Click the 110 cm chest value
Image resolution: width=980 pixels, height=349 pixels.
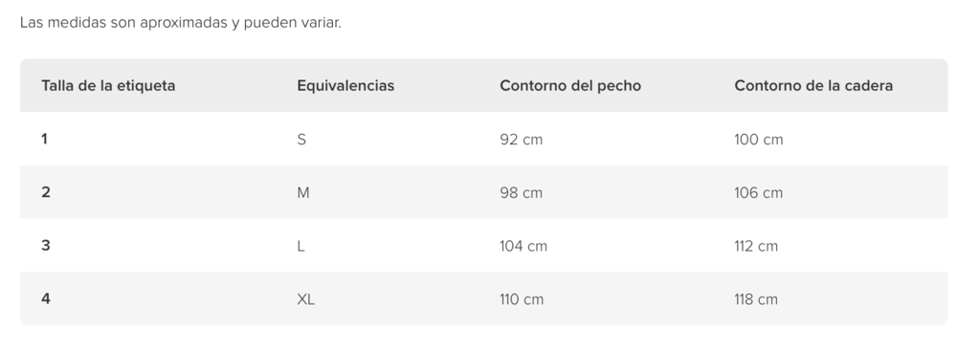coord(522,299)
